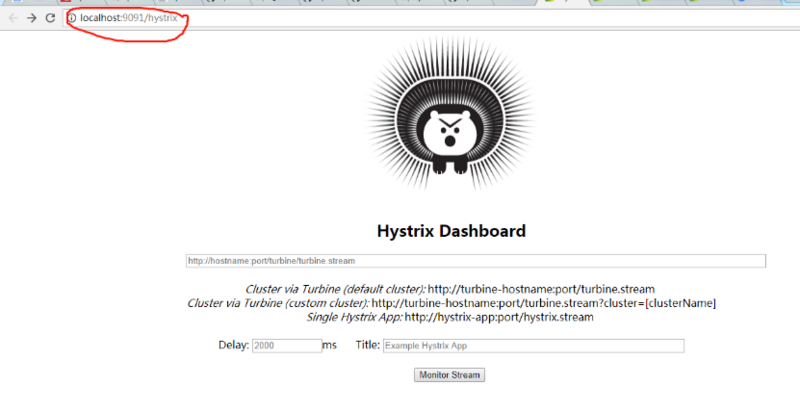Click the Title field Example Hystrix App
800x411 pixels.
click(x=533, y=346)
